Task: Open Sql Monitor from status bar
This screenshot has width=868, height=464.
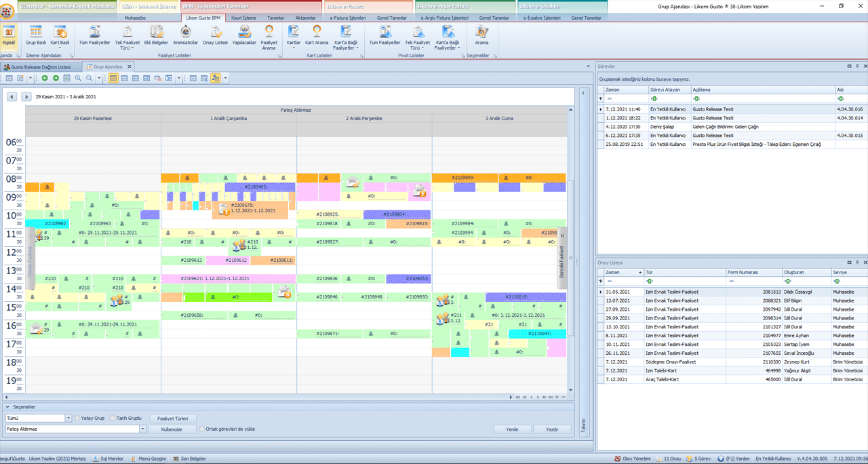Action: pyautogui.click(x=108, y=459)
